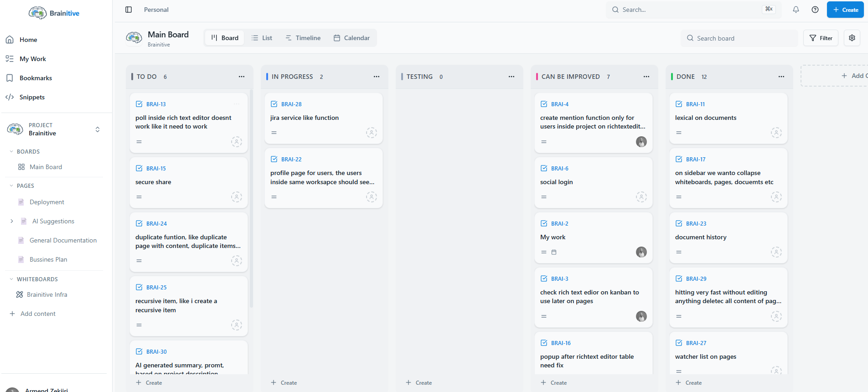Toggle task checkbox icon on BRAI-15
The width and height of the screenshot is (868, 392).
(x=139, y=168)
